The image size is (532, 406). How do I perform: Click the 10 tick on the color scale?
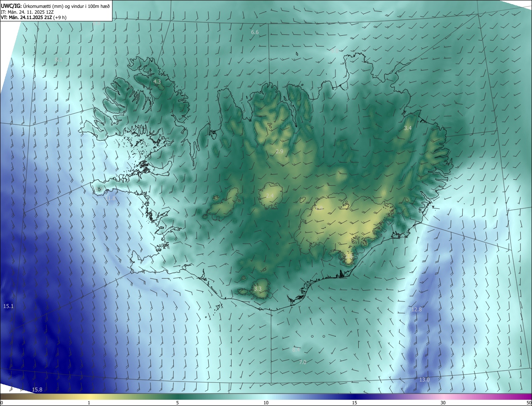point(266,403)
